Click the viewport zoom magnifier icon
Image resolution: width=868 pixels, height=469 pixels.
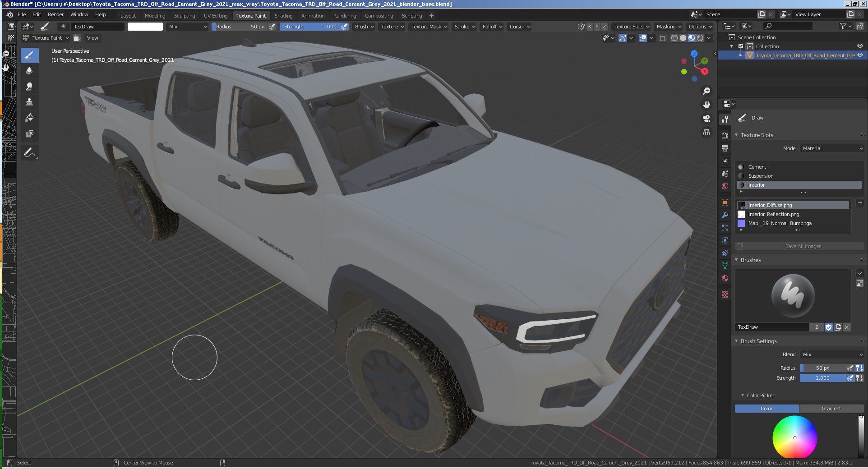[x=706, y=91]
